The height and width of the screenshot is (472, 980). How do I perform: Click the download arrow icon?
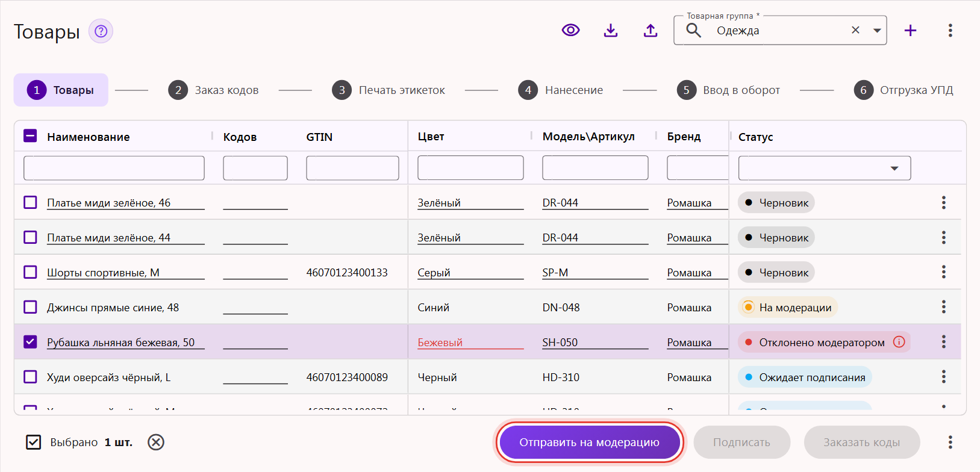(611, 30)
